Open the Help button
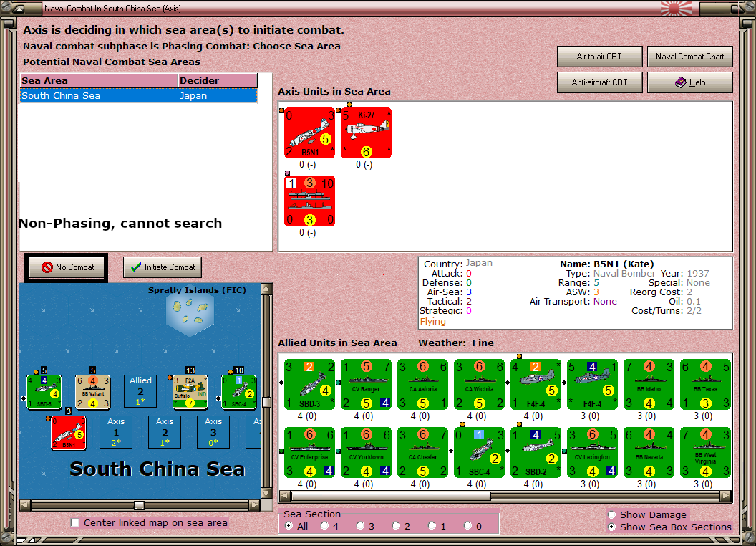 point(689,82)
